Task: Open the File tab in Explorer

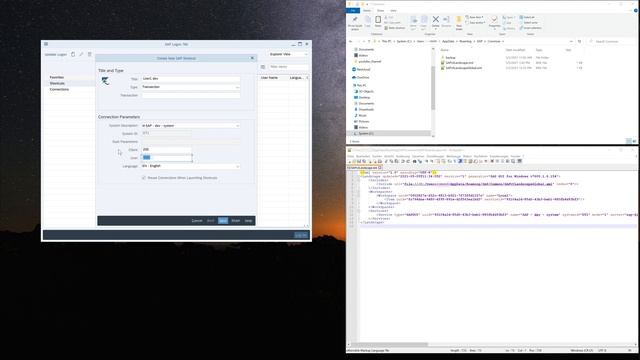Action: [353, 11]
